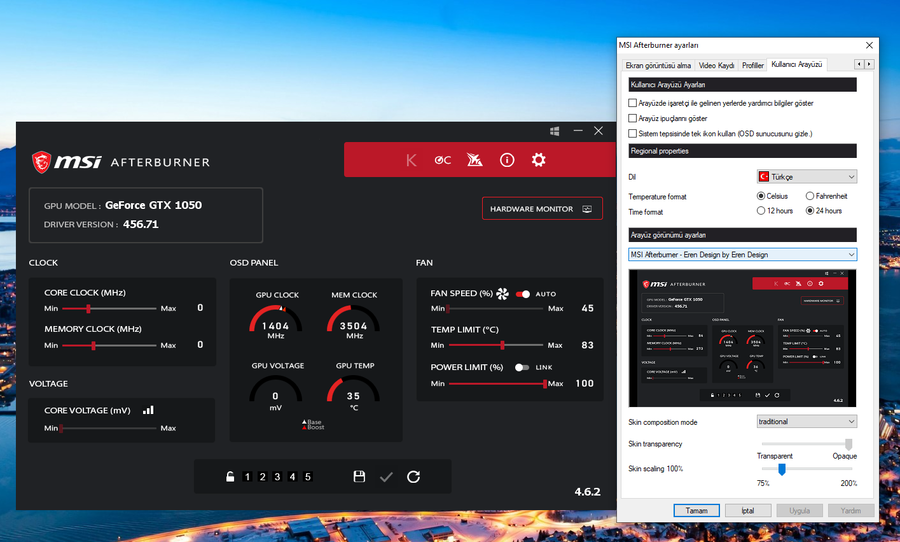Image resolution: width=900 pixels, height=542 pixels.
Task: Select profile slot 4
Action: [x=292, y=477]
